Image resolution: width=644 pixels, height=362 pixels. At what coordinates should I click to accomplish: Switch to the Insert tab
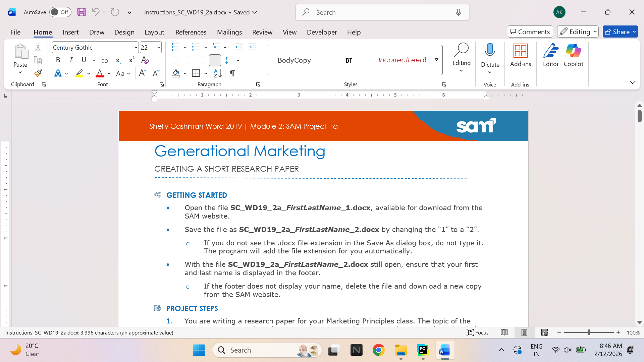coord(70,32)
